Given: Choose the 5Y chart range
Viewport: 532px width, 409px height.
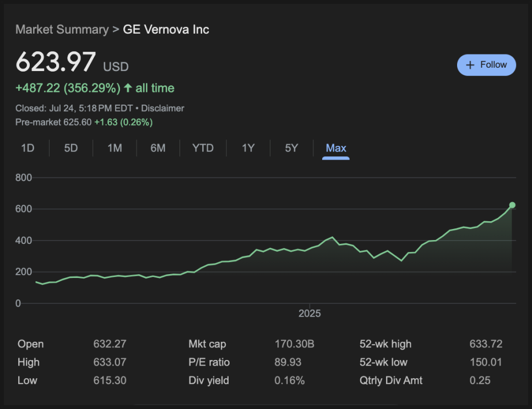Looking at the screenshot, I should click(291, 148).
